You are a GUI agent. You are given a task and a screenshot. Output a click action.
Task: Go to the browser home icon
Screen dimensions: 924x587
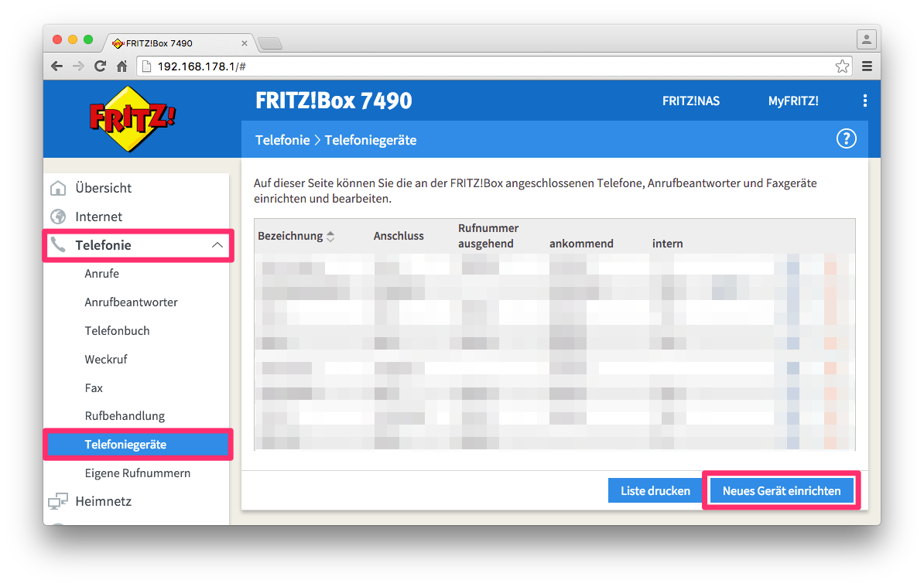coord(121,66)
